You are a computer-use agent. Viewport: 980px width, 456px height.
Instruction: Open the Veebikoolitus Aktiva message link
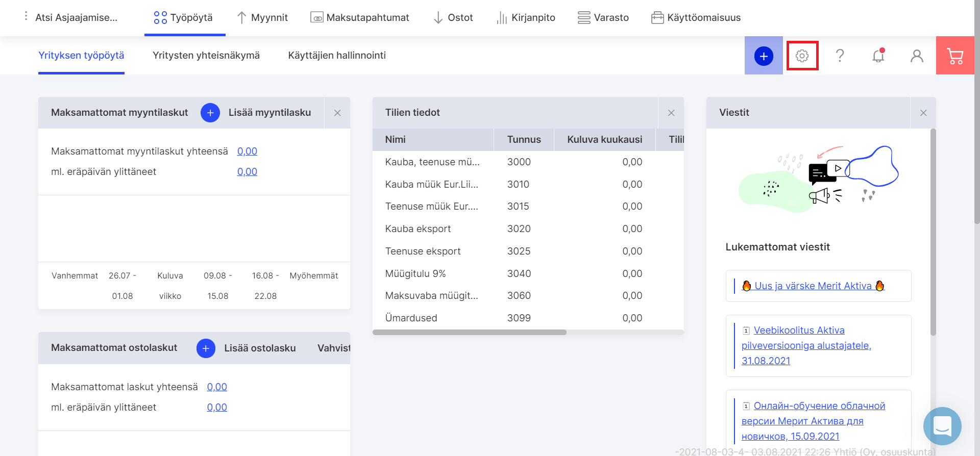pos(806,345)
